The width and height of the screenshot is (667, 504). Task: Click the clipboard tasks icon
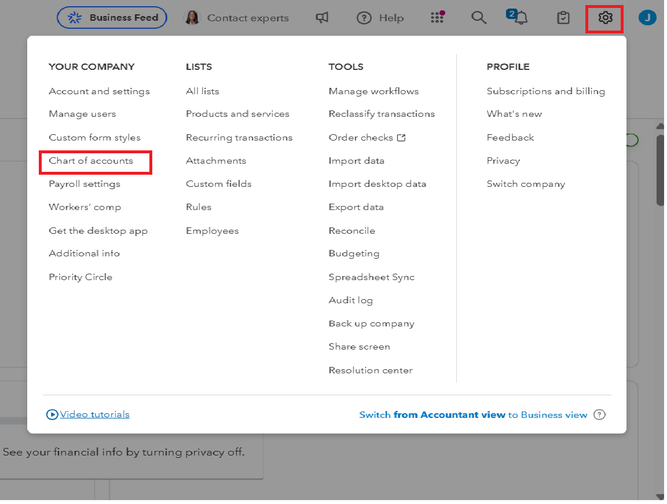click(x=563, y=18)
